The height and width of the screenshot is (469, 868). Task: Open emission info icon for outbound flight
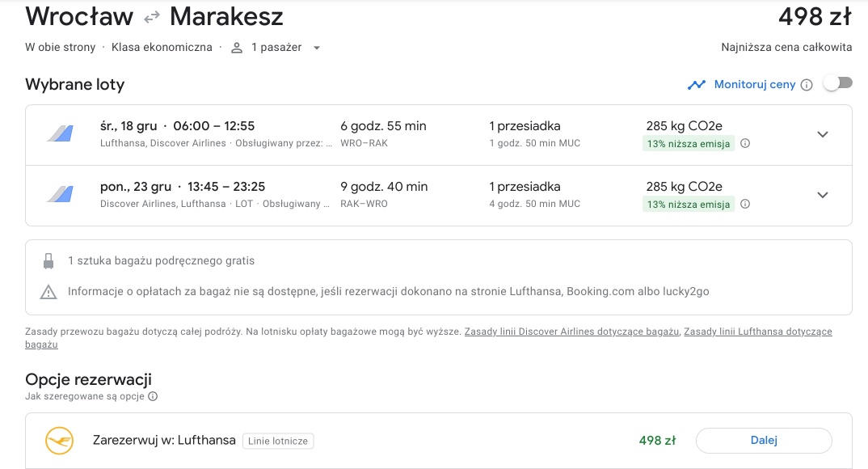point(745,143)
